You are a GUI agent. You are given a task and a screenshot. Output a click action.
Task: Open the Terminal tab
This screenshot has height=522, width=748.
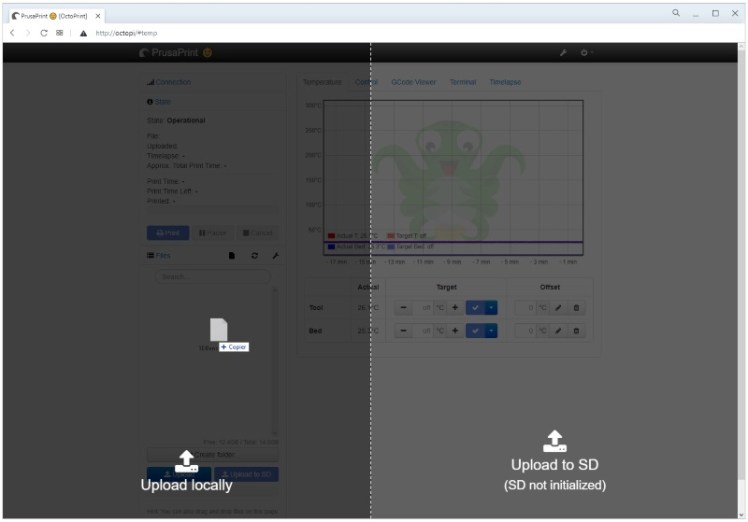coord(463,82)
